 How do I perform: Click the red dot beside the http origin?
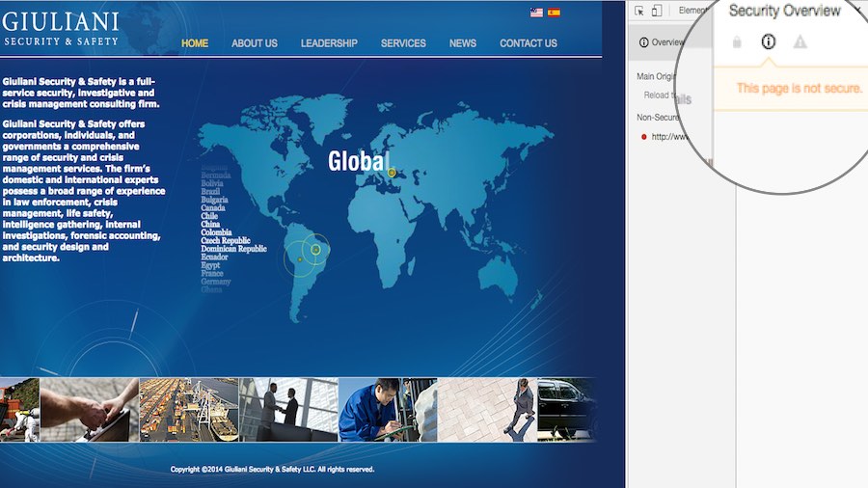tap(643, 137)
